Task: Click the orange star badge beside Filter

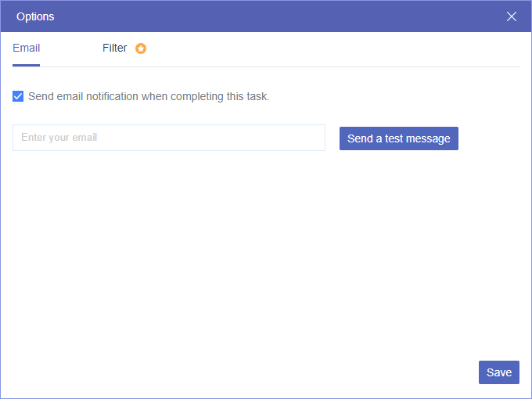Action: (x=141, y=49)
